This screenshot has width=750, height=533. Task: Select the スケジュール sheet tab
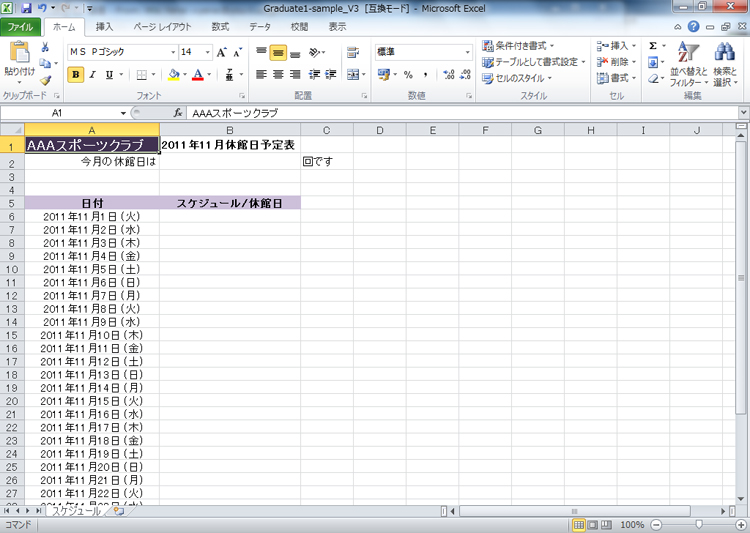[x=77, y=511]
